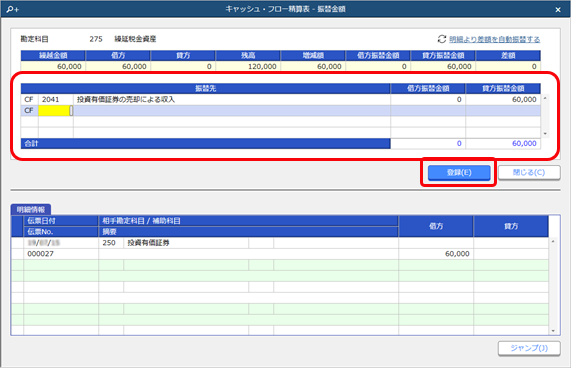Click the 借方振替金額 header in transfer table

428,88
